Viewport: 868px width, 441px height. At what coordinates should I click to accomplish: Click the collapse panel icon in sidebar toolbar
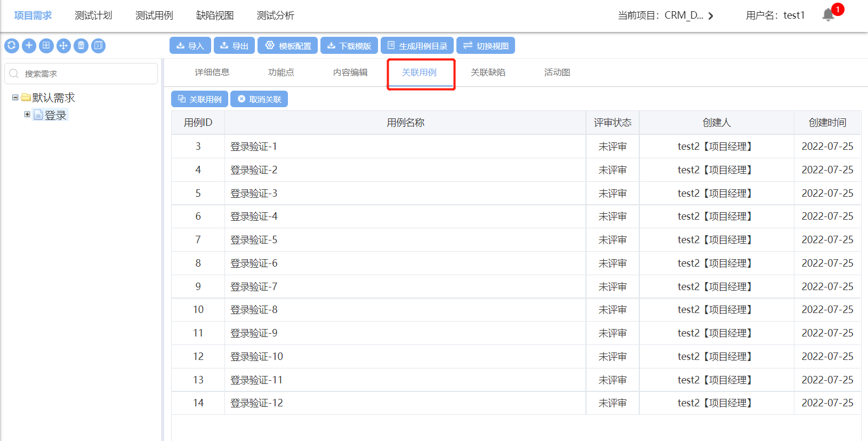pyautogui.click(x=98, y=46)
